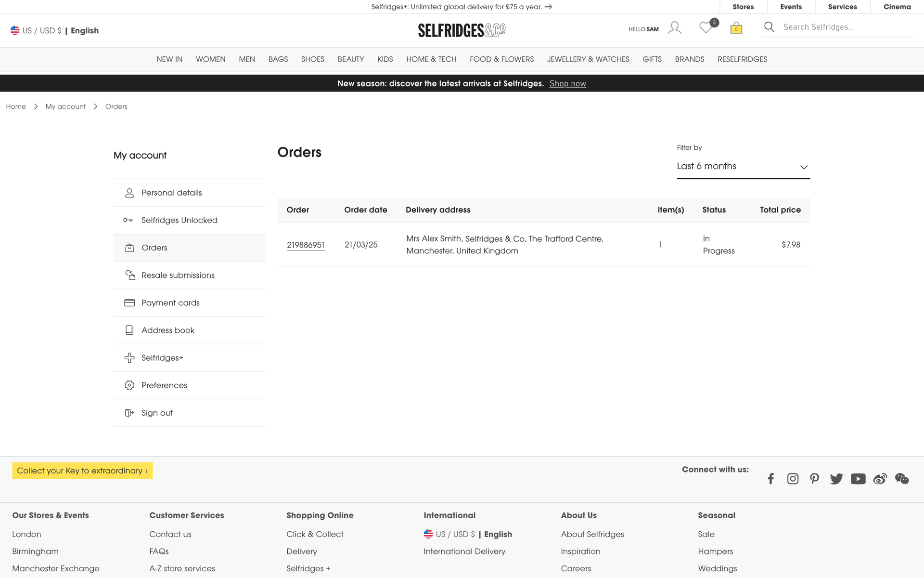Go to My account breadcrumb
Image resolution: width=924 pixels, height=578 pixels.
click(x=65, y=106)
